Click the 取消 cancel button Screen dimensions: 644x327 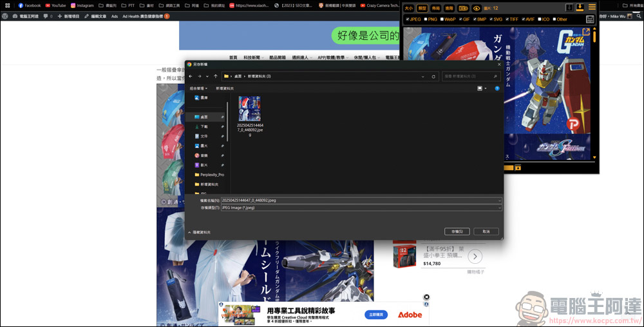486,232
